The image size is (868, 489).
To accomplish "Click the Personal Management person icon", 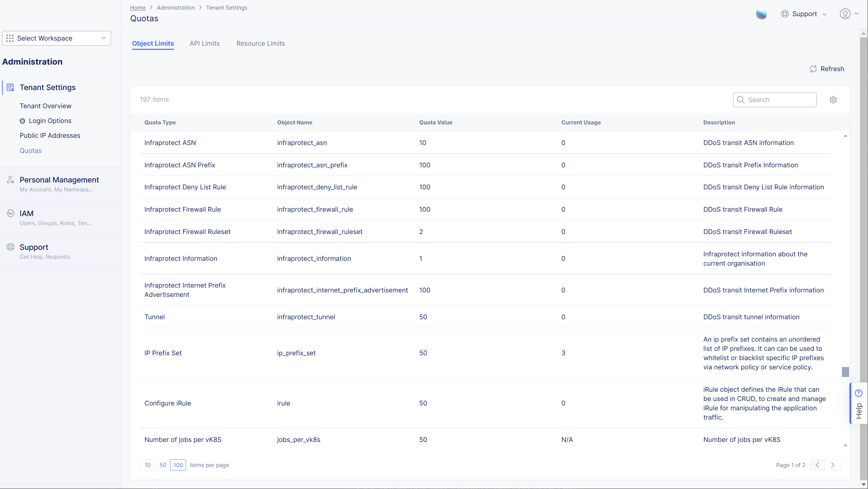I will coord(10,179).
